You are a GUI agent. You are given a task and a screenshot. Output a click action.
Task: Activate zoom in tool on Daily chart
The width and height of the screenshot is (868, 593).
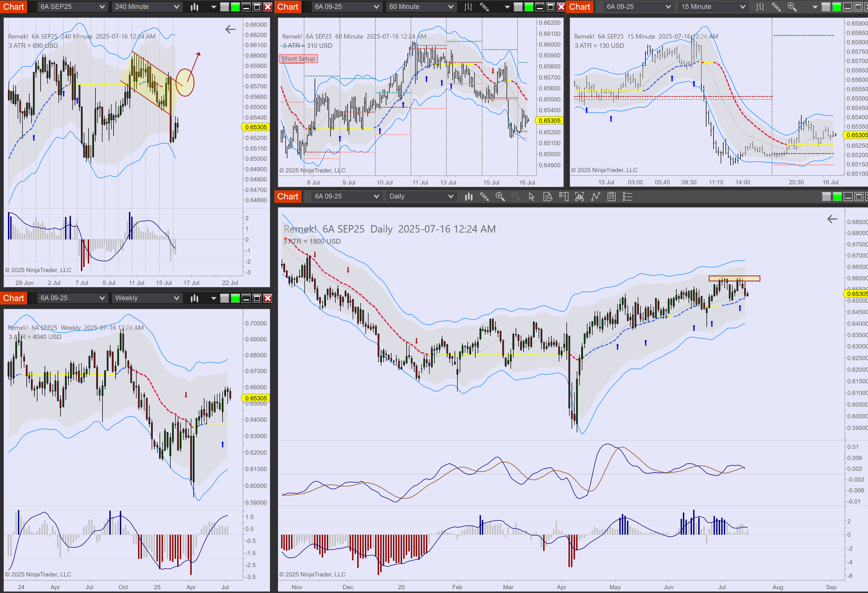[x=500, y=197]
